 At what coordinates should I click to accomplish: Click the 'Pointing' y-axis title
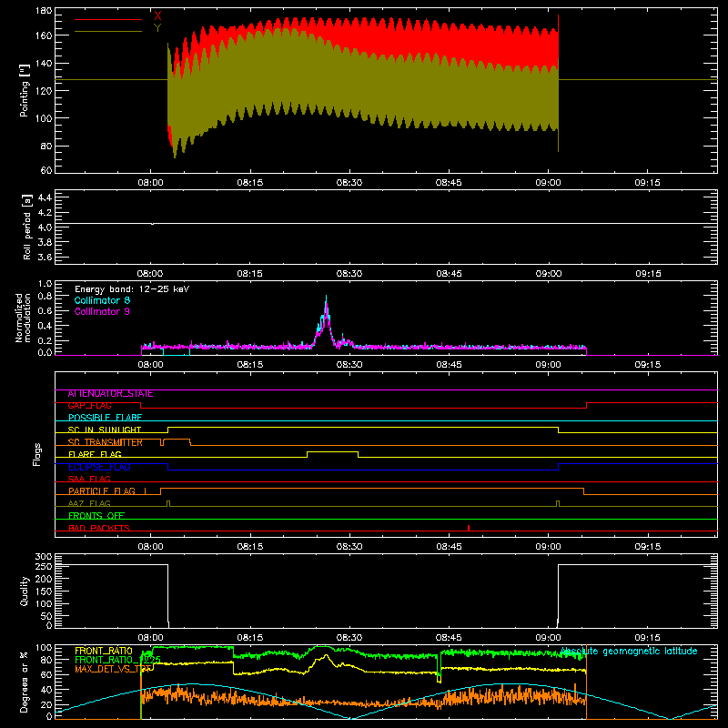coord(25,90)
